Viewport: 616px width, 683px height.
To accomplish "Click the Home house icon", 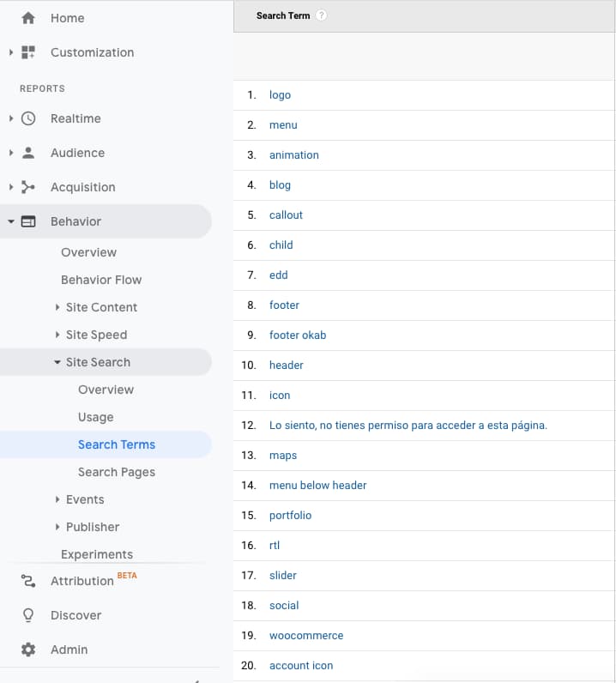I will click(x=28, y=18).
